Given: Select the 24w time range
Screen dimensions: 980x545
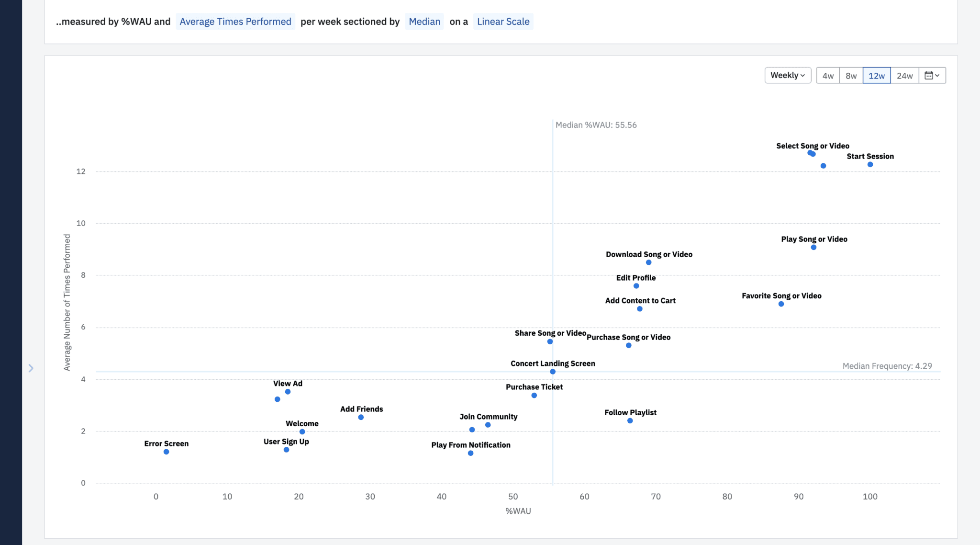Looking at the screenshot, I should tap(904, 75).
